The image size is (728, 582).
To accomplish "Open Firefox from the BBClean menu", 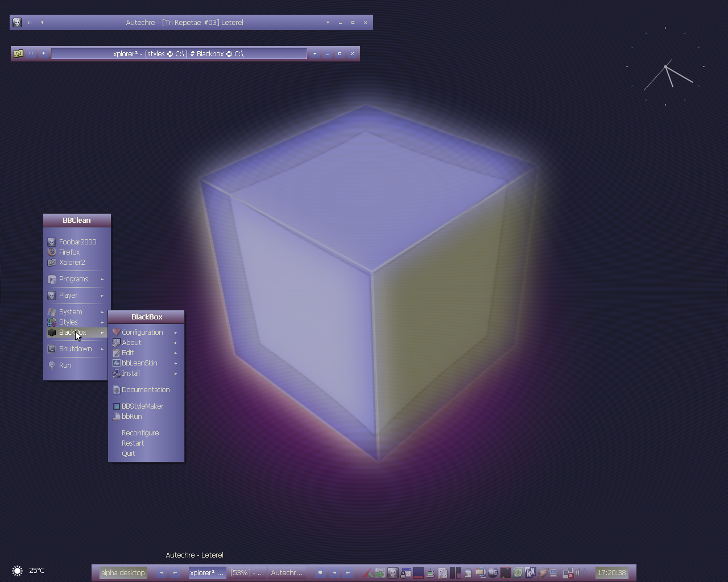I will pyautogui.click(x=69, y=252).
